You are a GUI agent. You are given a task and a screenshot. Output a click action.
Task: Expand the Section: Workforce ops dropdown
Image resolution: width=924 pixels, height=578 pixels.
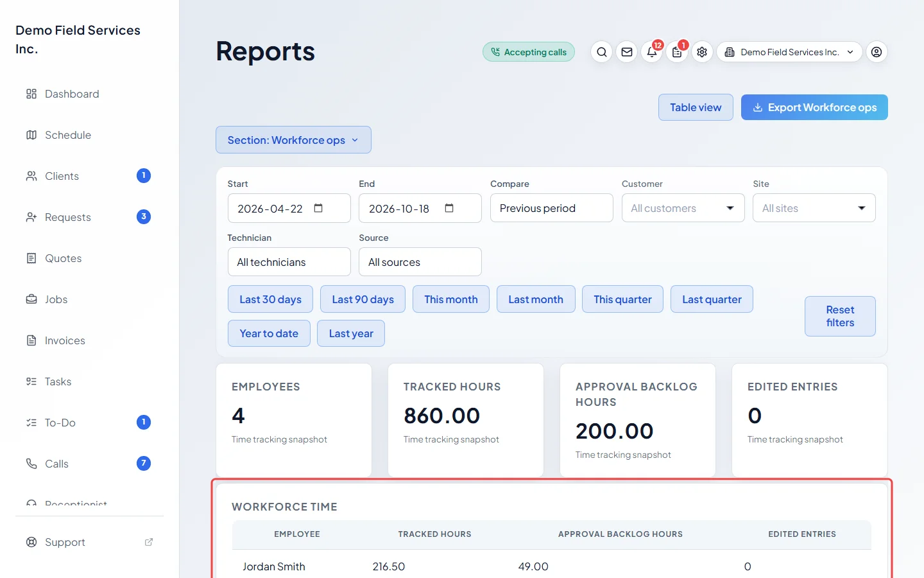293,140
